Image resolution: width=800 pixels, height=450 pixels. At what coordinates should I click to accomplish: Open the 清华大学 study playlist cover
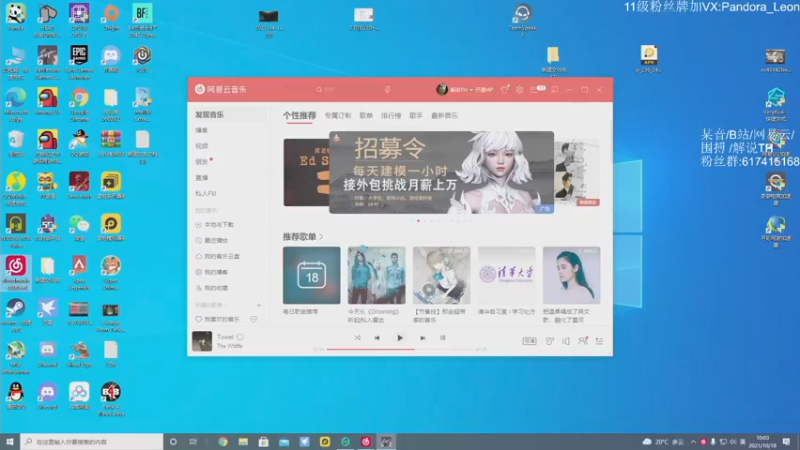(507, 276)
